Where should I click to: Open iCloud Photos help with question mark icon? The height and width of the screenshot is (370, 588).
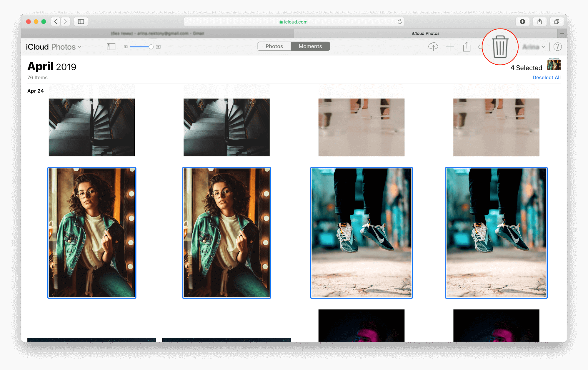(557, 46)
